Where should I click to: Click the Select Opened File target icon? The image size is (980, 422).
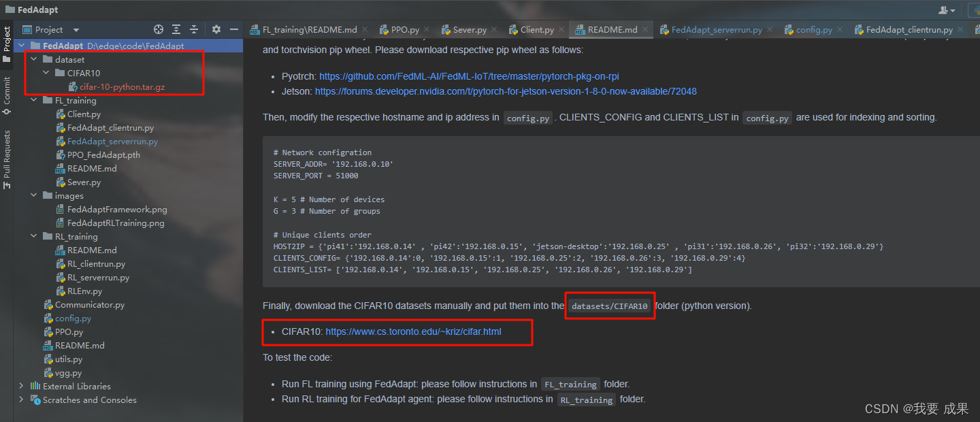(x=159, y=30)
